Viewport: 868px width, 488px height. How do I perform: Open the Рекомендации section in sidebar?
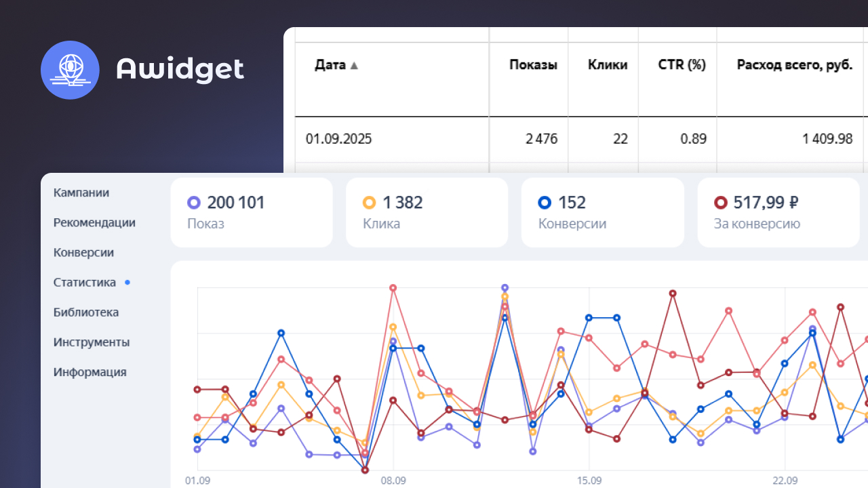point(94,223)
